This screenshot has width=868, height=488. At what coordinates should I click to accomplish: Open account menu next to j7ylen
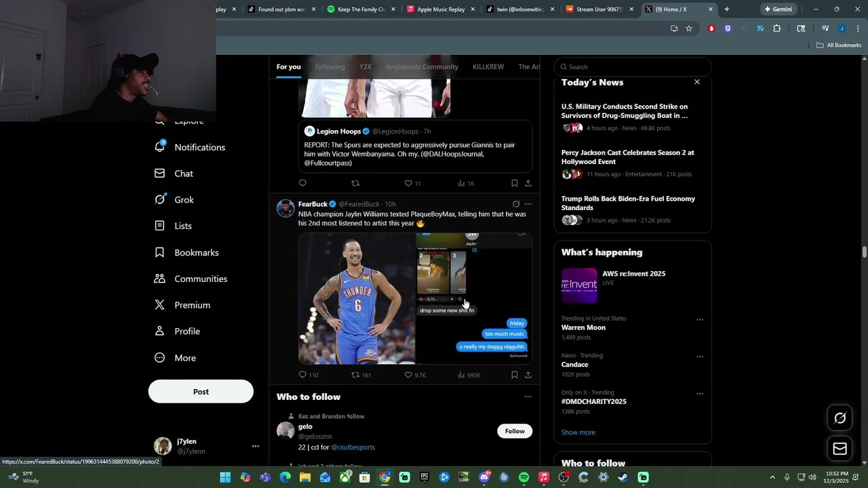(255, 446)
